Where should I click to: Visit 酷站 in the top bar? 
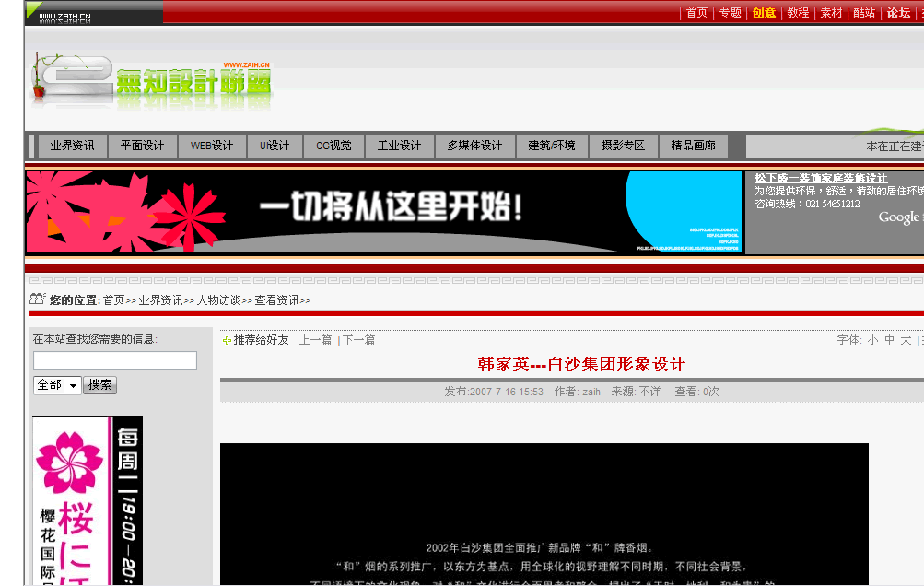coord(864,12)
